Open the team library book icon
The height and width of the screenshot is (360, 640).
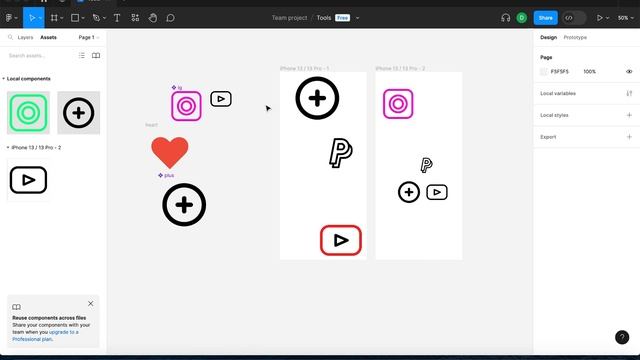[96, 56]
